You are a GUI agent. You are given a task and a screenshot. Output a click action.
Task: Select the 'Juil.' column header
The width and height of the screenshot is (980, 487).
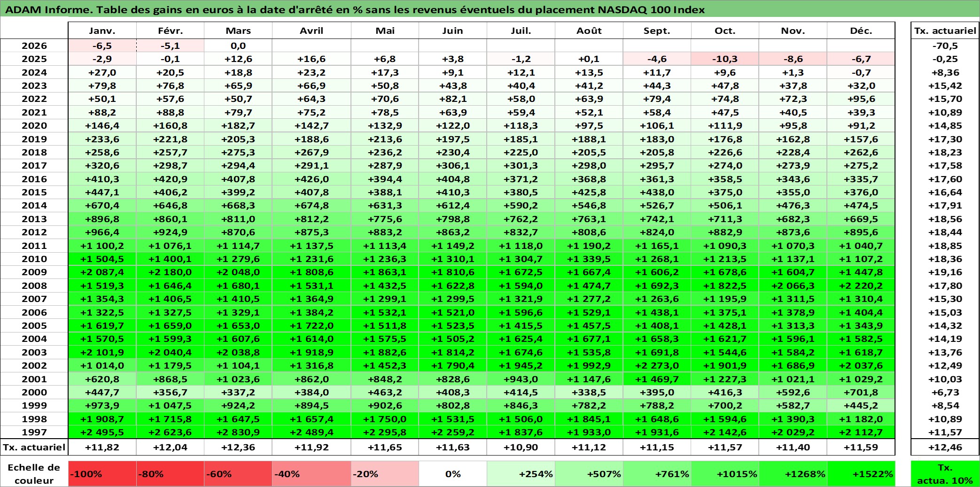point(521,31)
